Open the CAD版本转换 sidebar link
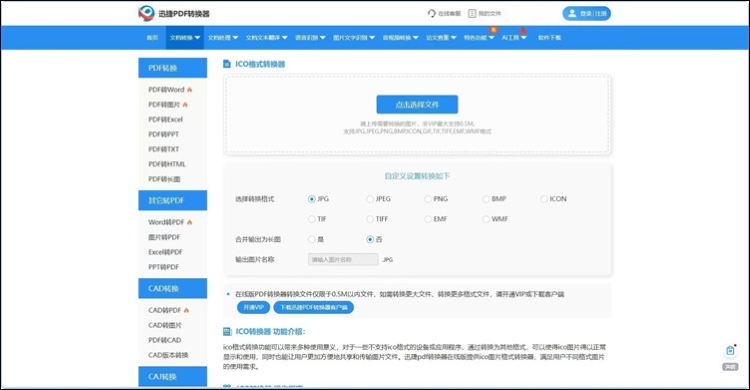Screen dimensions: 750x390 (168, 355)
